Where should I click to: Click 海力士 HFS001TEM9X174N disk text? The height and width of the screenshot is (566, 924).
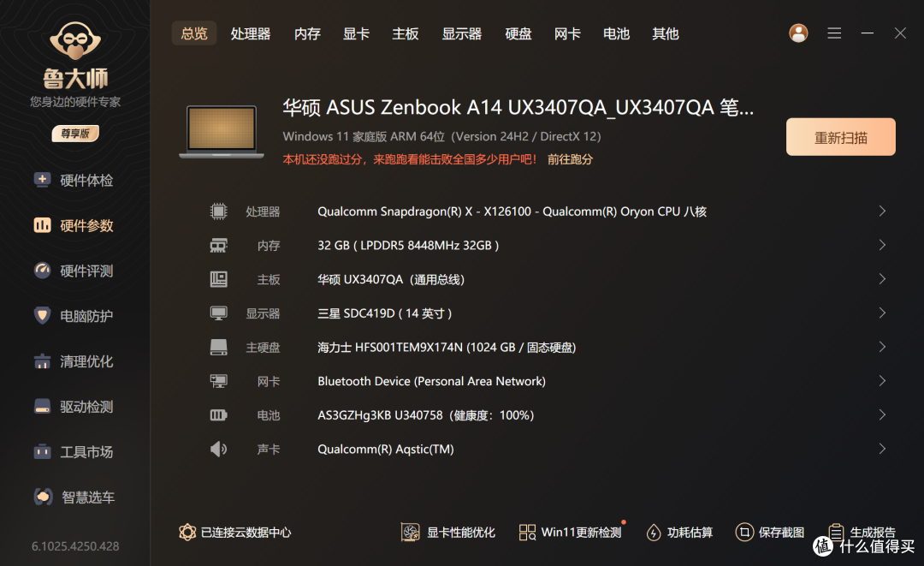(447, 348)
